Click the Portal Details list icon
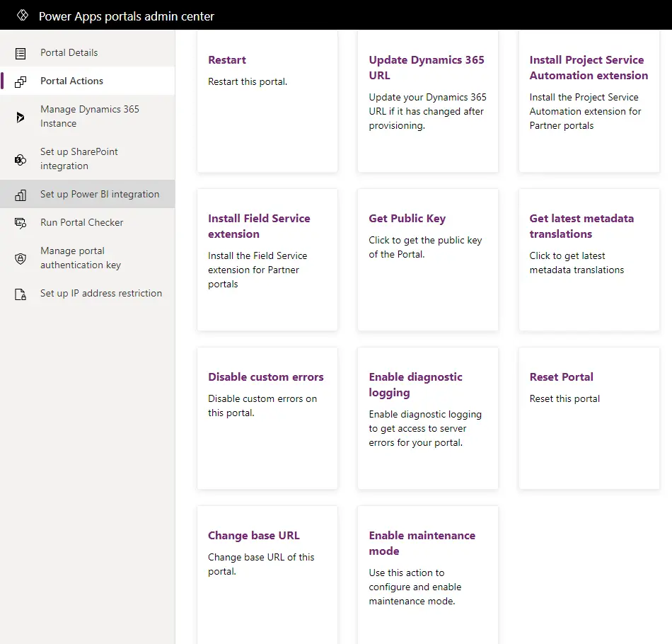This screenshot has height=644, width=672. click(x=20, y=53)
